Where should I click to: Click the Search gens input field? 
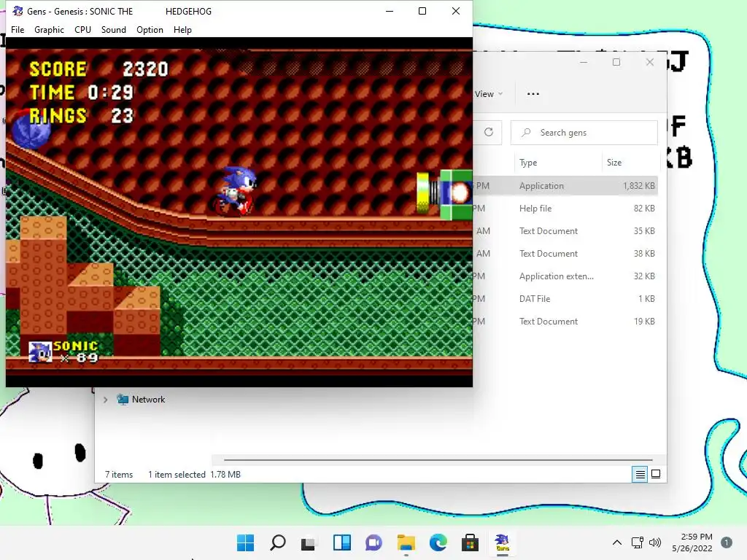point(584,133)
